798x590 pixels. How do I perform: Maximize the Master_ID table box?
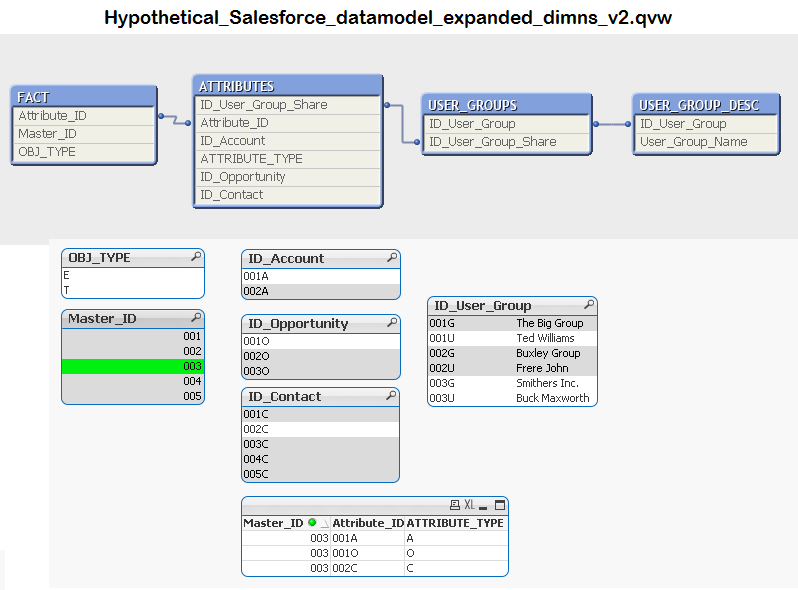tap(500, 505)
